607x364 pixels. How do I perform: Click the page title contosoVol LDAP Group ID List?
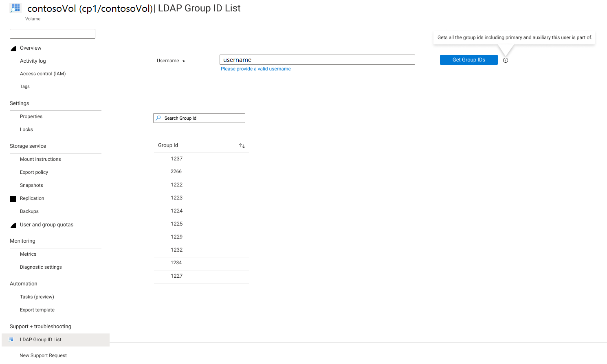coord(134,9)
